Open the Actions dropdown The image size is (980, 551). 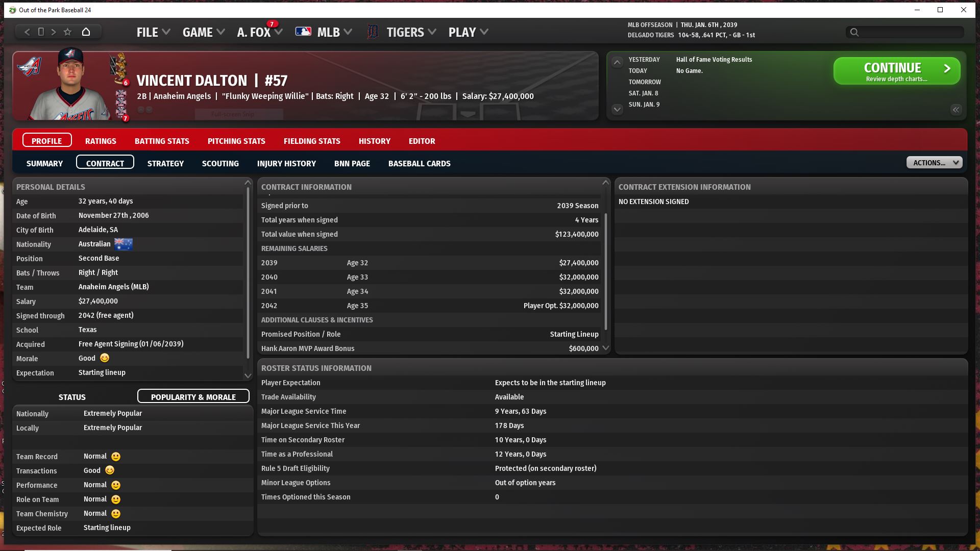(934, 162)
